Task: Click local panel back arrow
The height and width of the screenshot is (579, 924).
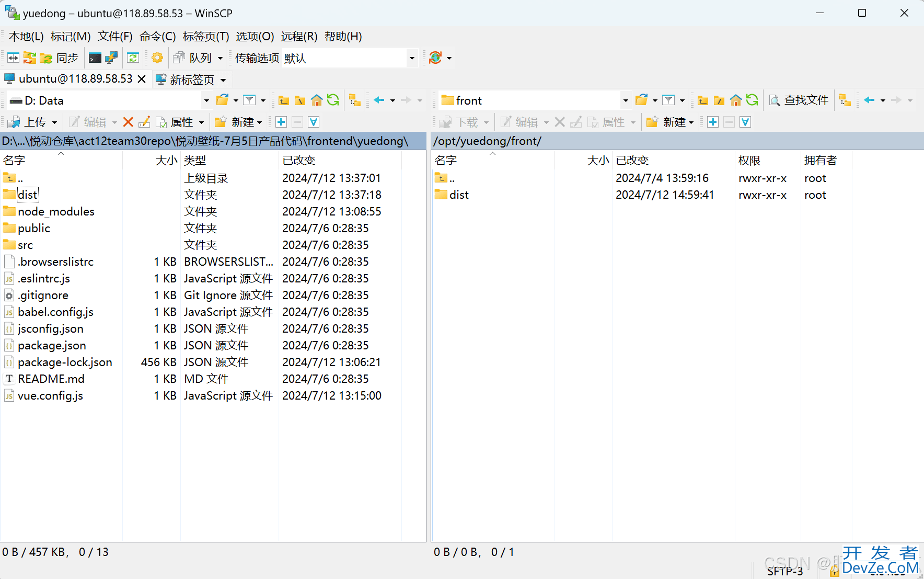Action: coord(379,100)
